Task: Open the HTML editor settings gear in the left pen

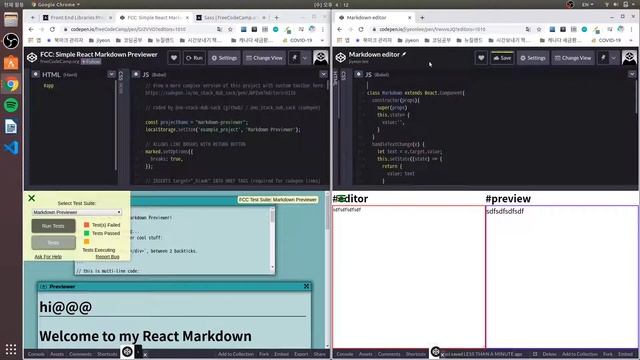Action: click(36, 74)
